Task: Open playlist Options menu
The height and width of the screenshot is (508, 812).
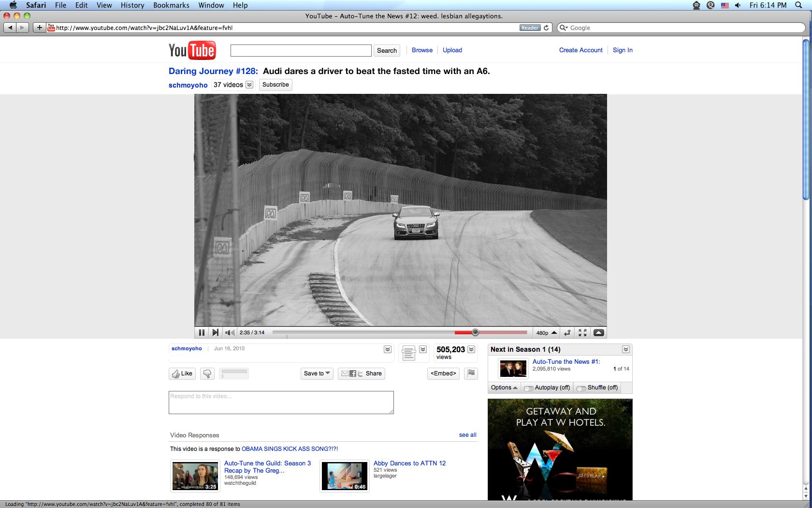Action: 504,388
